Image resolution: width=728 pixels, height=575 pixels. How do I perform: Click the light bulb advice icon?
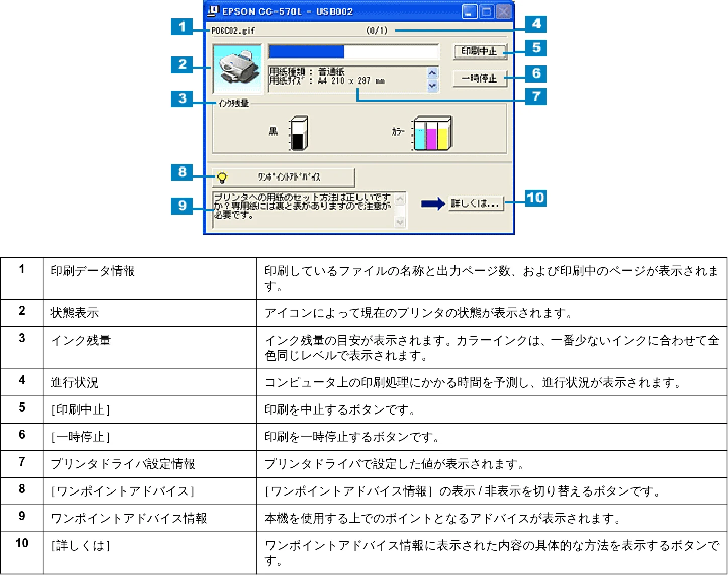coord(222,177)
